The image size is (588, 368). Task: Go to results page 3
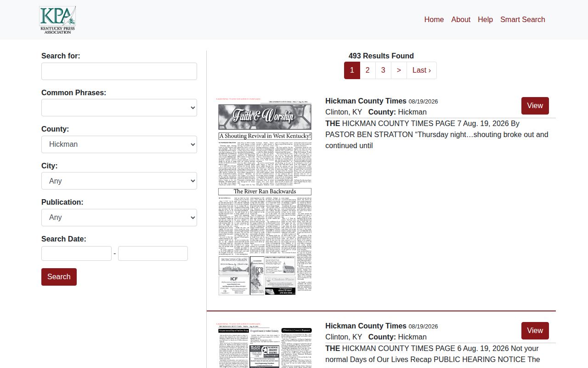click(383, 70)
